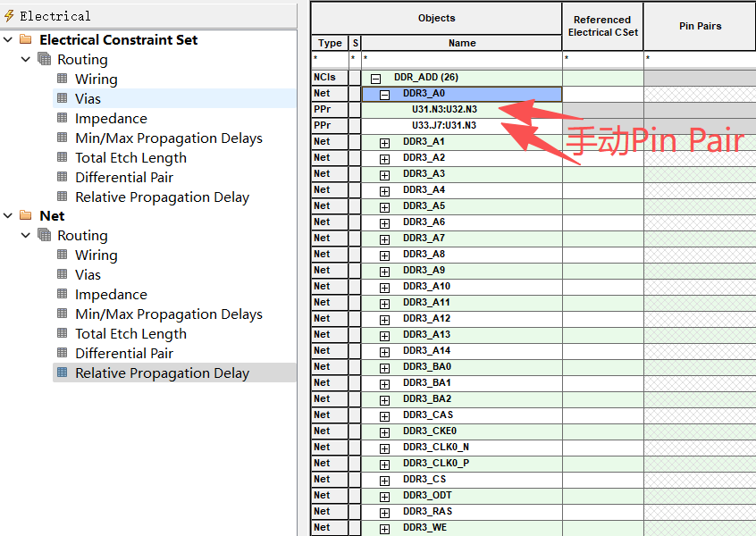Click Routing workbook icon under Net
Viewport: 756px width, 536px height.
click(45, 235)
